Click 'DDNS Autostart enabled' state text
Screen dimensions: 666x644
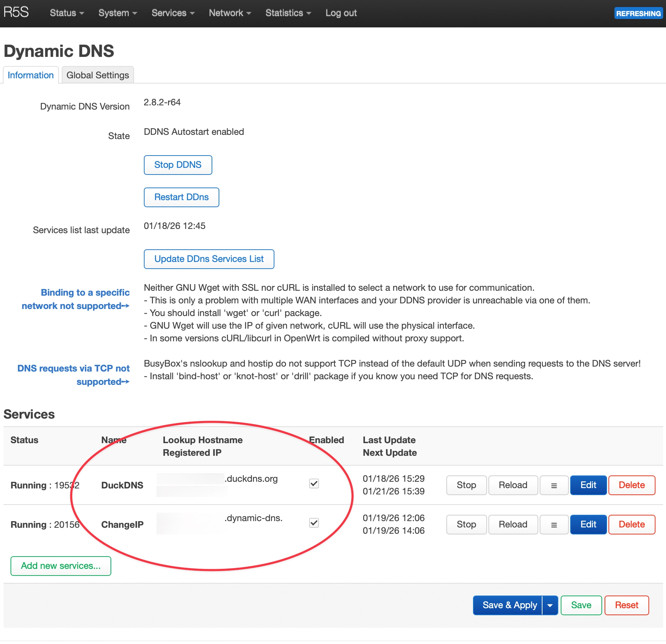194,132
